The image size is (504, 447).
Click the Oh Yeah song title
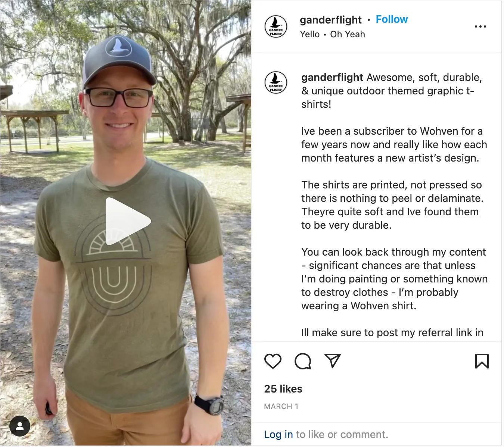coord(347,34)
